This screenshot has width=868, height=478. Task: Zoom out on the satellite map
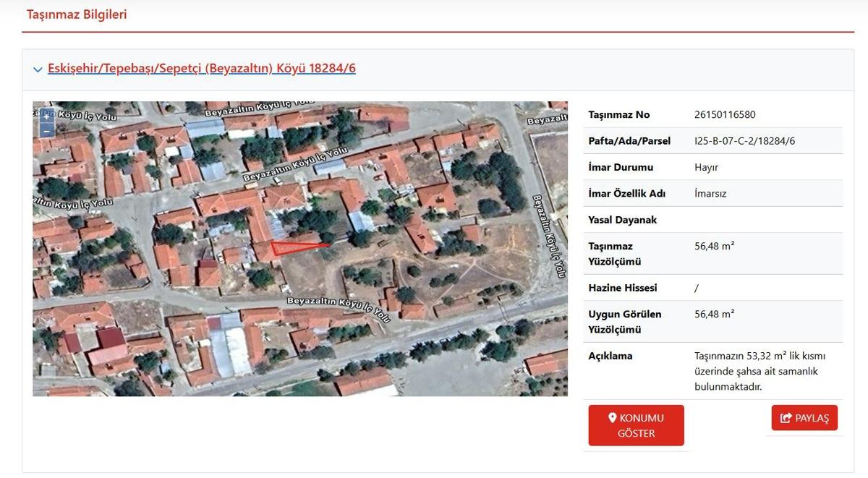(x=46, y=131)
